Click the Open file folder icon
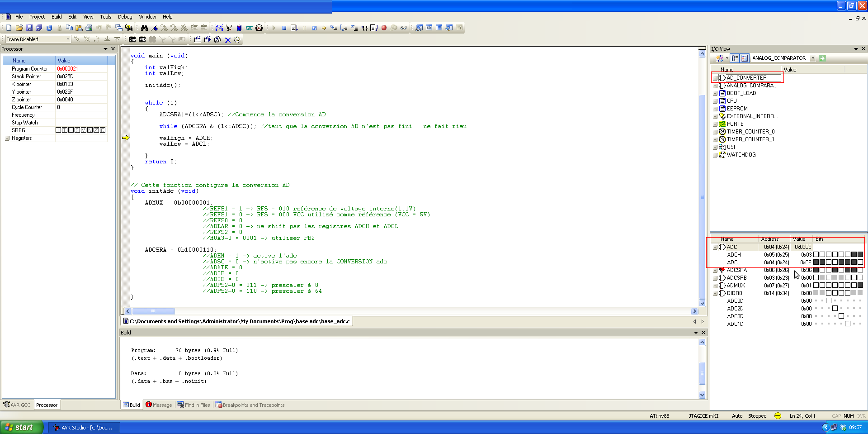The image size is (868, 434). (x=19, y=28)
